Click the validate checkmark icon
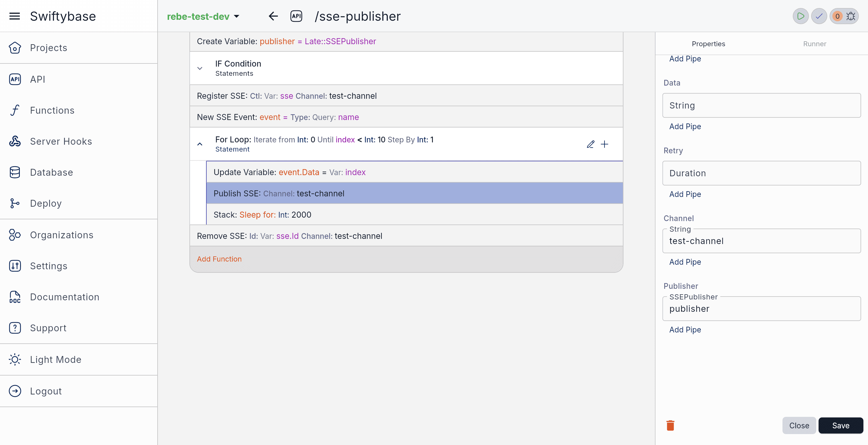The width and height of the screenshot is (868, 445). (819, 16)
